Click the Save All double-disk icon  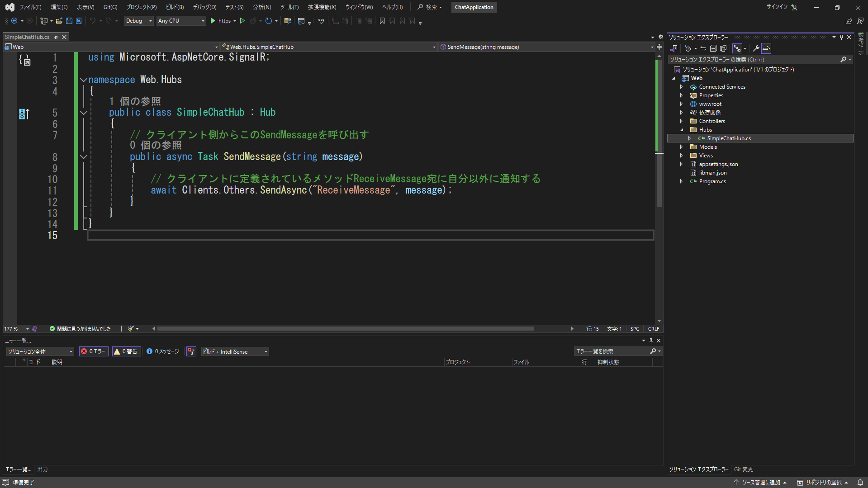pyautogui.click(x=79, y=21)
